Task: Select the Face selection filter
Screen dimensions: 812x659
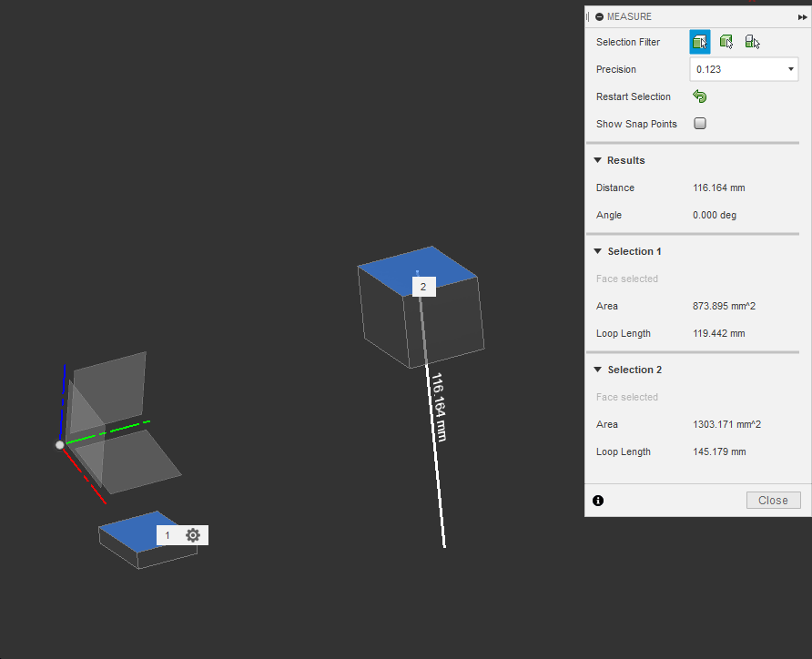Action: tap(699, 41)
